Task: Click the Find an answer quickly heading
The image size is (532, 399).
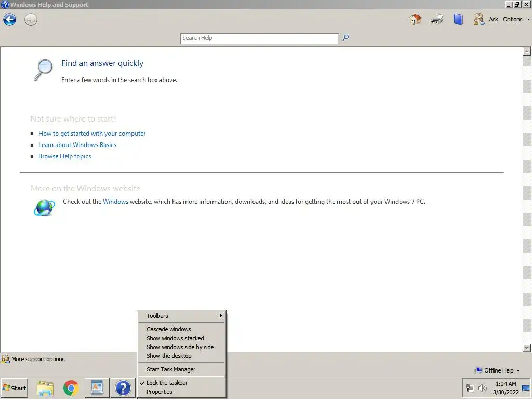Action: (x=102, y=63)
